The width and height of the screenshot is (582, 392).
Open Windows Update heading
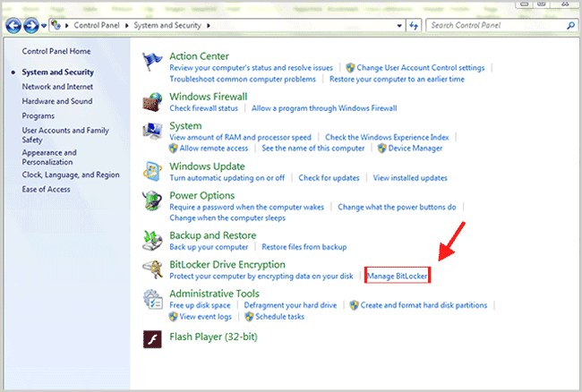click(207, 166)
